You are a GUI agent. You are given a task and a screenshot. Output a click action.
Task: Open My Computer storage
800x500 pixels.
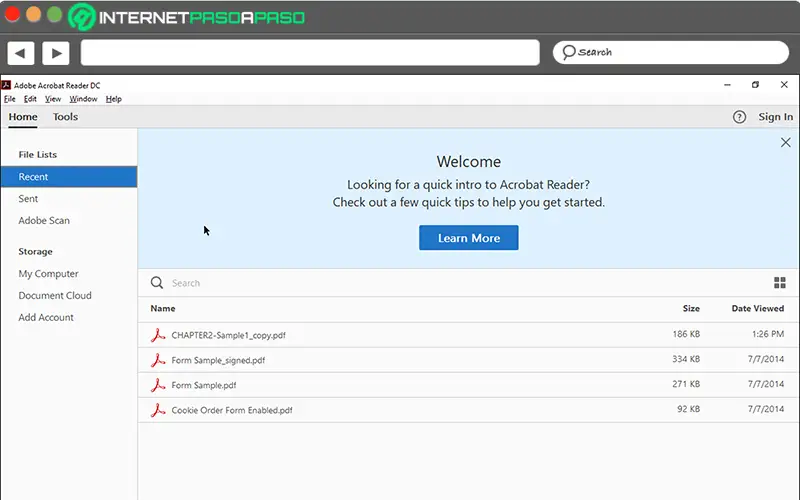[48, 273]
